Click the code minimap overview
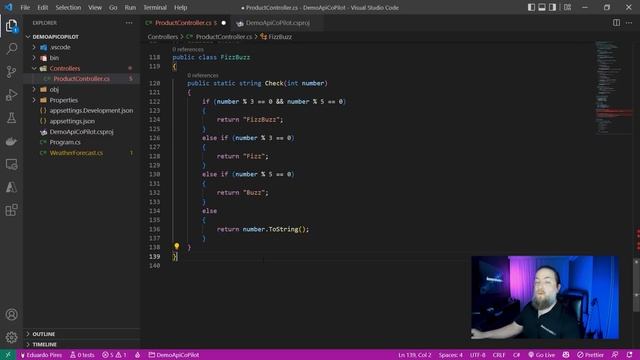Screen dimensions: 640x360 (x=613, y=88)
